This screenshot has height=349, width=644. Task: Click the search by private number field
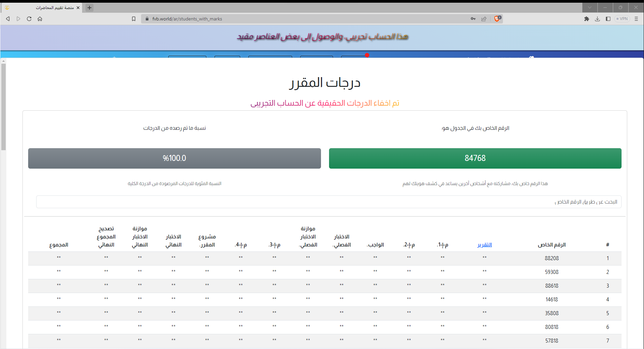point(328,202)
